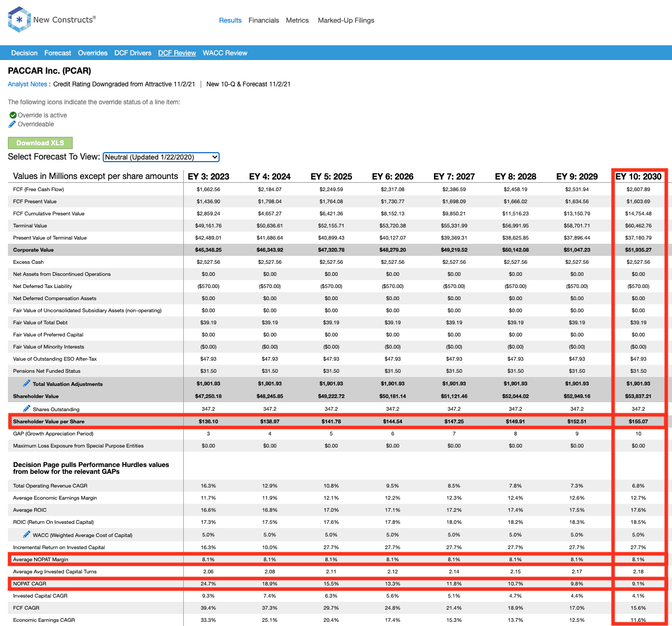Click the blue 'Overrideable' pencil legend icon

tap(13, 124)
